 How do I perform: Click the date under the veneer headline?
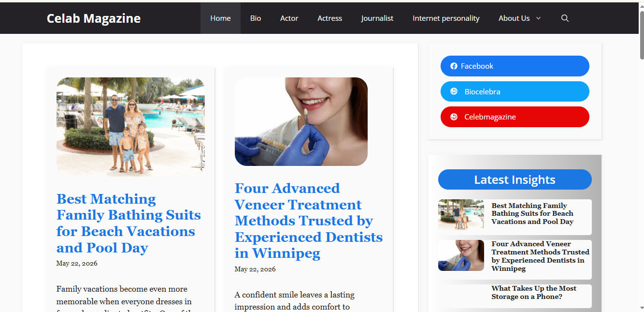[x=255, y=269]
